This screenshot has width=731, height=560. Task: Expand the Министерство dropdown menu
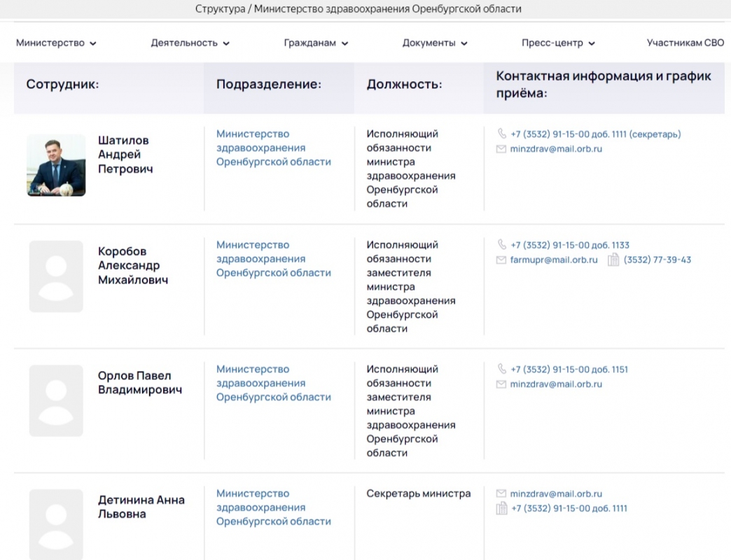(56, 43)
